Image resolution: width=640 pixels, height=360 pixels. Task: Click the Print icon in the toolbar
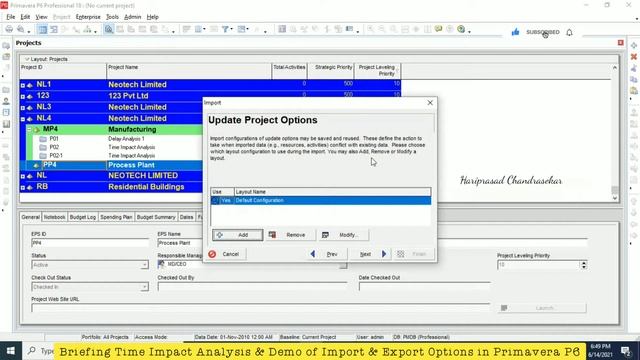coord(9,29)
